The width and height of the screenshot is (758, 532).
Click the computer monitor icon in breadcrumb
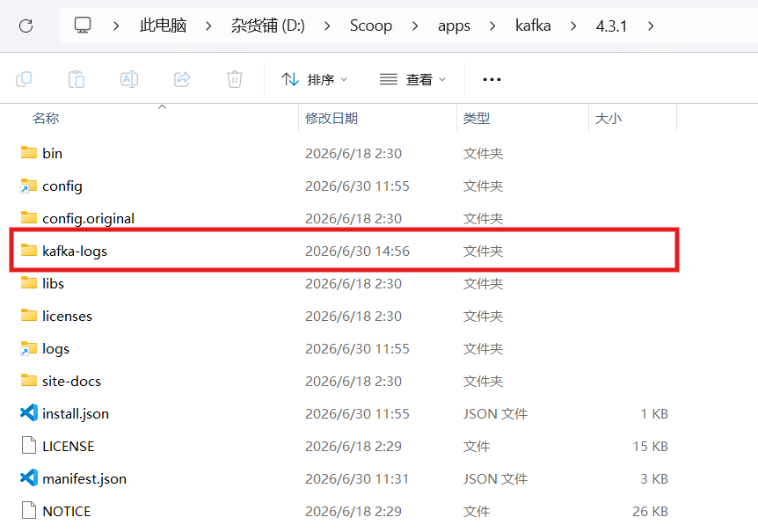82,26
